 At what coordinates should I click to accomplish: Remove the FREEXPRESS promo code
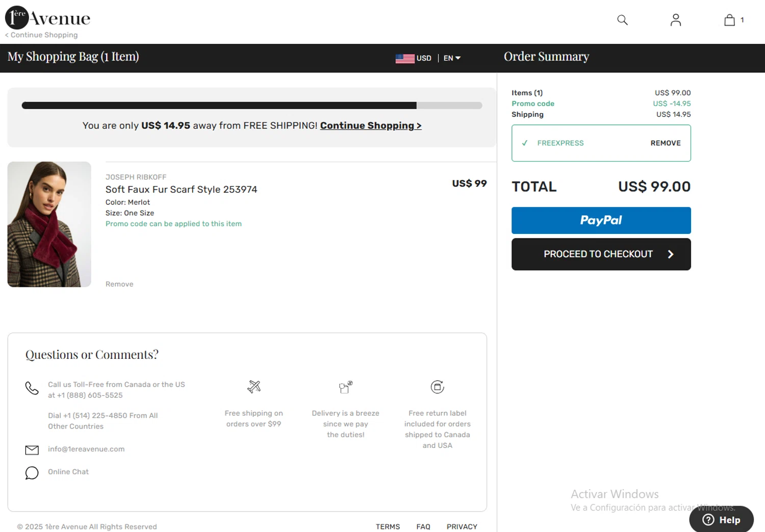[x=666, y=143]
